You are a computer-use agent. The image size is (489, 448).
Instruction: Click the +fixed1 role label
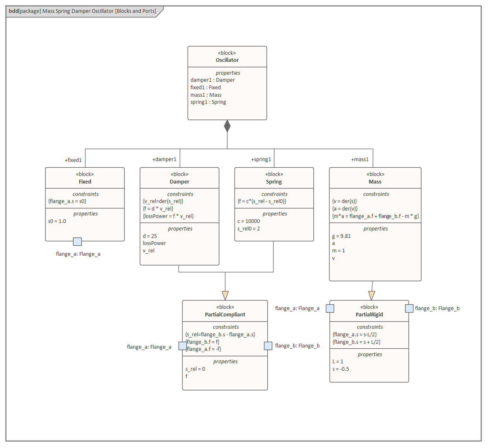click(x=73, y=160)
